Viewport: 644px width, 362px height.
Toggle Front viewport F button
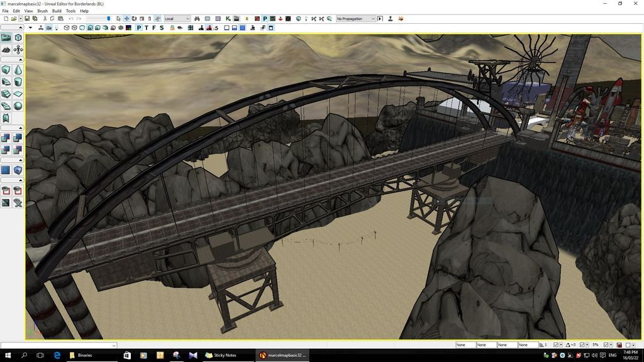154,28
